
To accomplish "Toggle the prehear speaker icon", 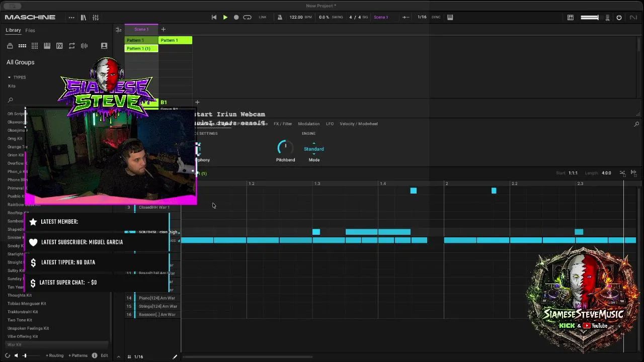I will [16, 355].
